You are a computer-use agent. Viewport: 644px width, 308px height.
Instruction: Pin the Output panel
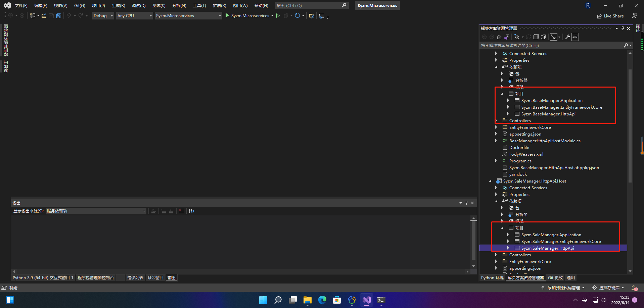466,203
